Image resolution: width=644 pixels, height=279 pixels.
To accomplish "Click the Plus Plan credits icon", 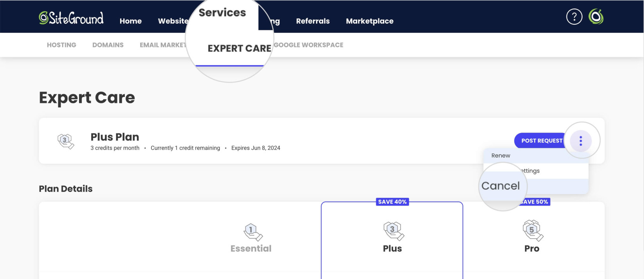I will click(66, 141).
